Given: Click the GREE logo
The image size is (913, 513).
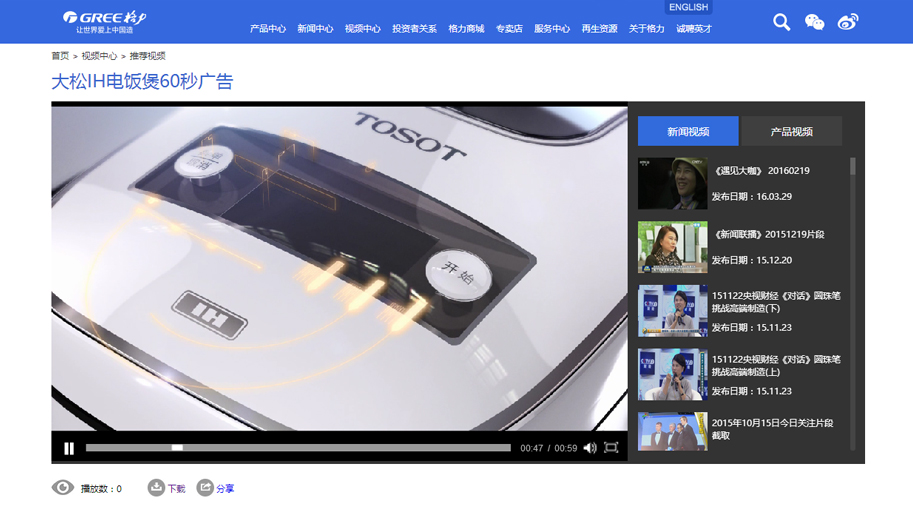Looking at the screenshot, I should pos(105,22).
